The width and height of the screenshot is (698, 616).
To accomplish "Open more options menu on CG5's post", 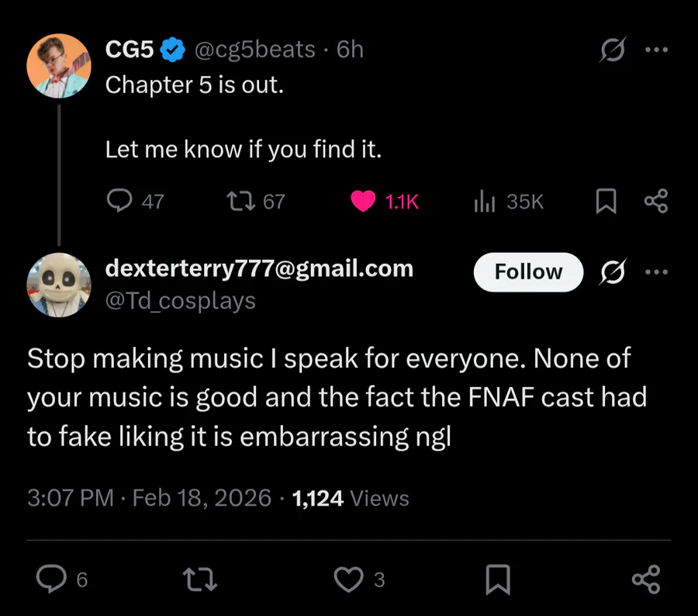I will 656,50.
